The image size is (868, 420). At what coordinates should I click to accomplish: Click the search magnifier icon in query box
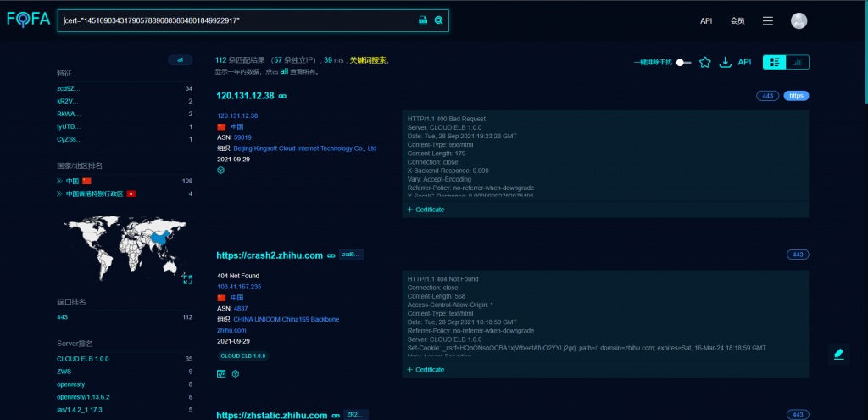pyautogui.click(x=438, y=20)
